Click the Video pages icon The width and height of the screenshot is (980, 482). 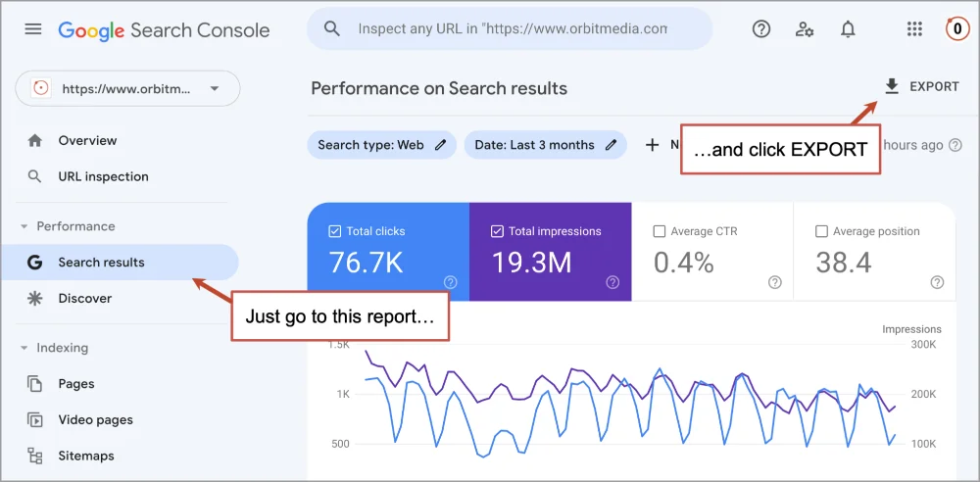tap(35, 420)
